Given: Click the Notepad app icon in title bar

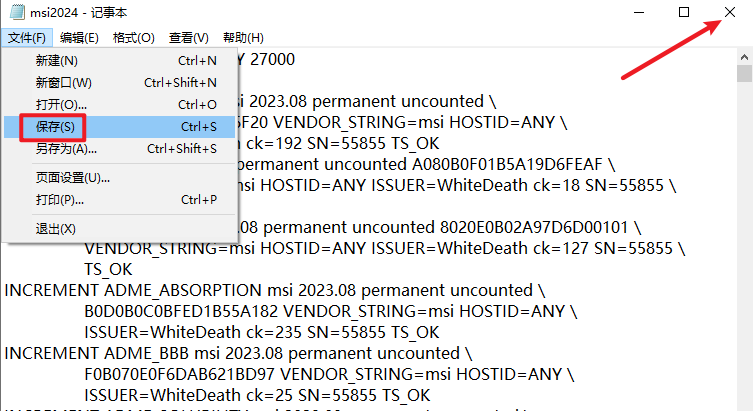Looking at the screenshot, I should coord(15,12).
